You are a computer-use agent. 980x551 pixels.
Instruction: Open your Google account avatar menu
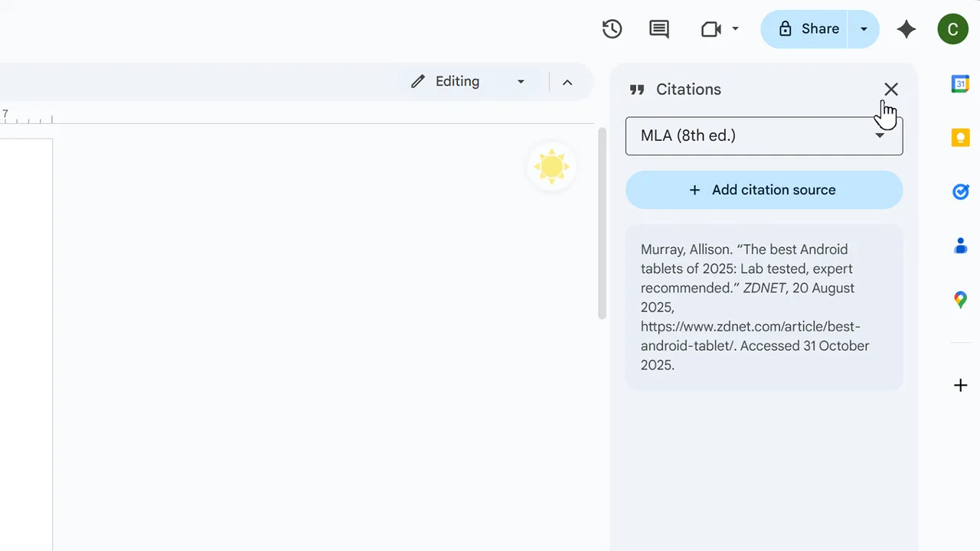click(x=953, y=28)
